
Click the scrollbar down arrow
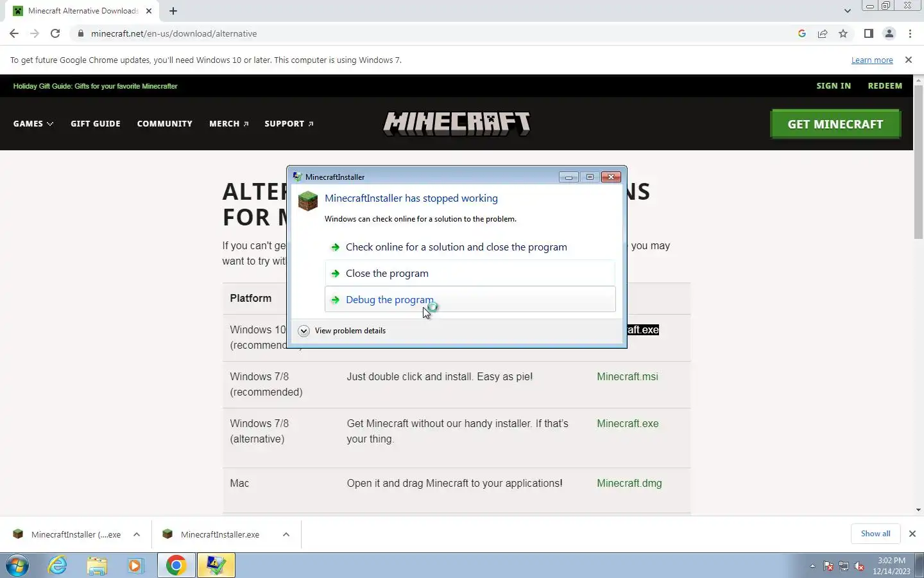click(x=918, y=510)
